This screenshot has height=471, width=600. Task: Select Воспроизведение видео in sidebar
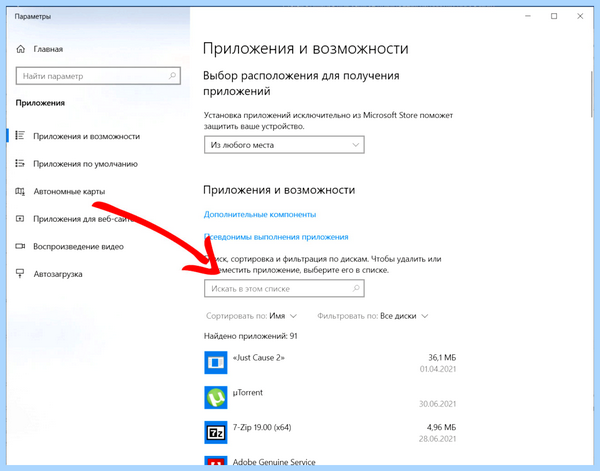coord(78,247)
